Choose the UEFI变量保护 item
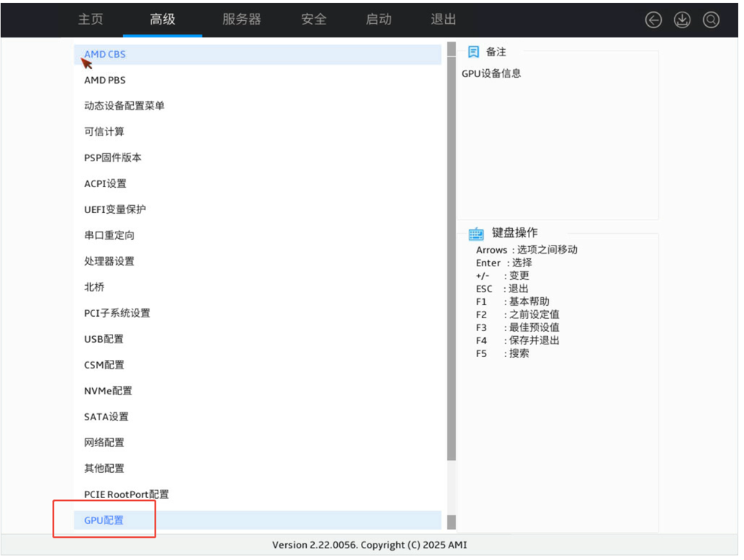The image size is (744, 560). [x=115, y=209]
